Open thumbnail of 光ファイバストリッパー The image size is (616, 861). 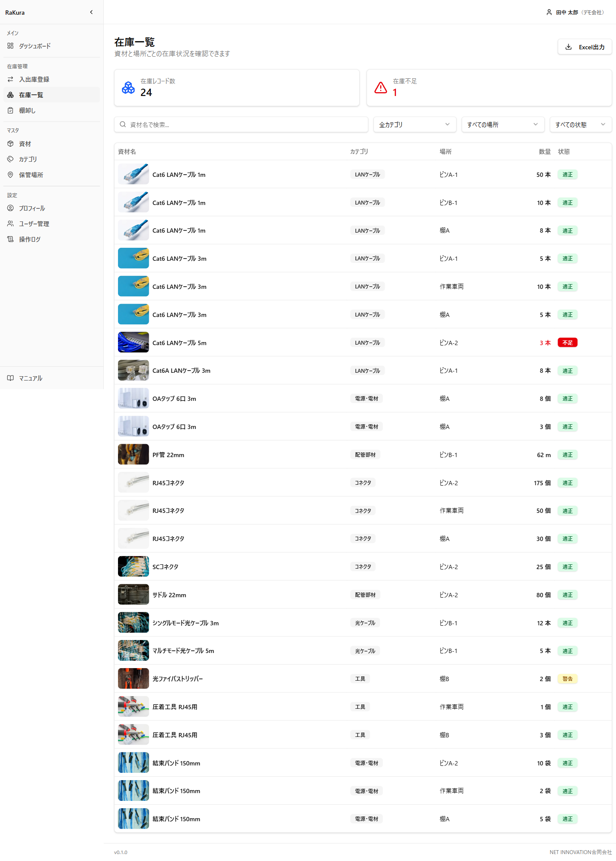pos(134,679)
